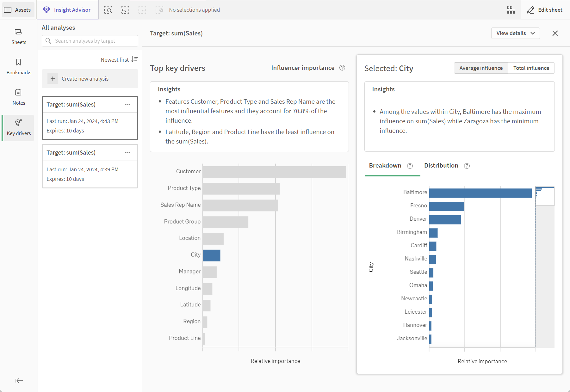Image resolution: width=570 pixels, height=392 pixels.
Task: Show help for Breakdown
Action: point(410,166)
